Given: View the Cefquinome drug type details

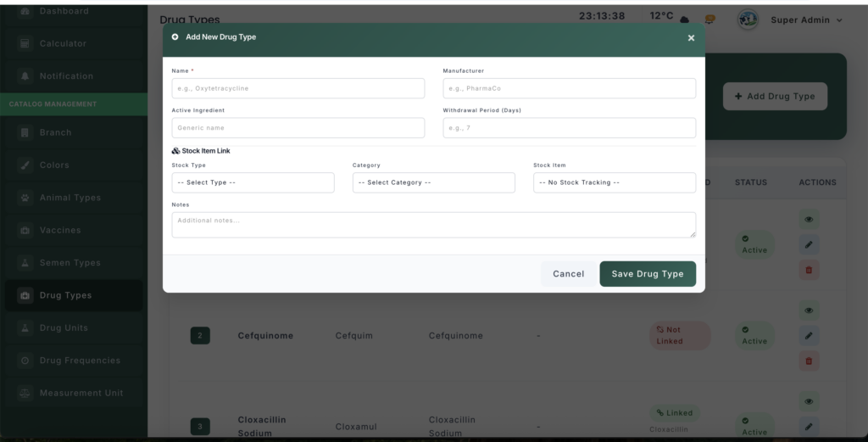Looking at the screenshot, I should 809,311.
